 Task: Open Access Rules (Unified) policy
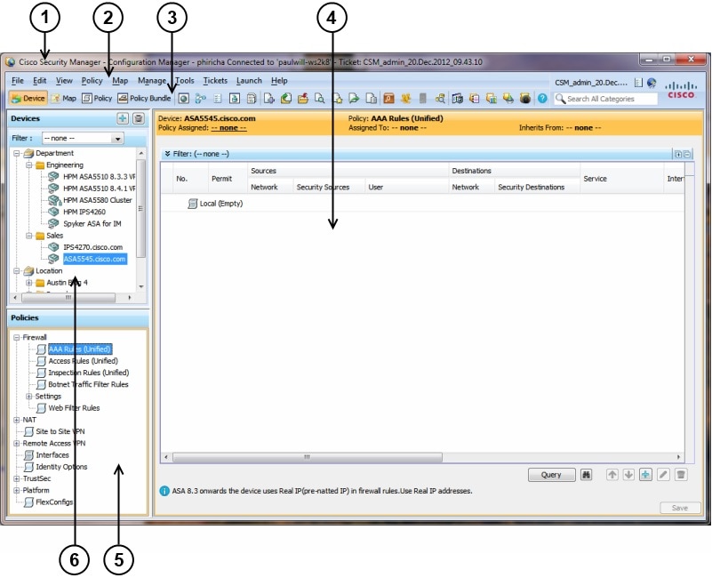point(83,361)
